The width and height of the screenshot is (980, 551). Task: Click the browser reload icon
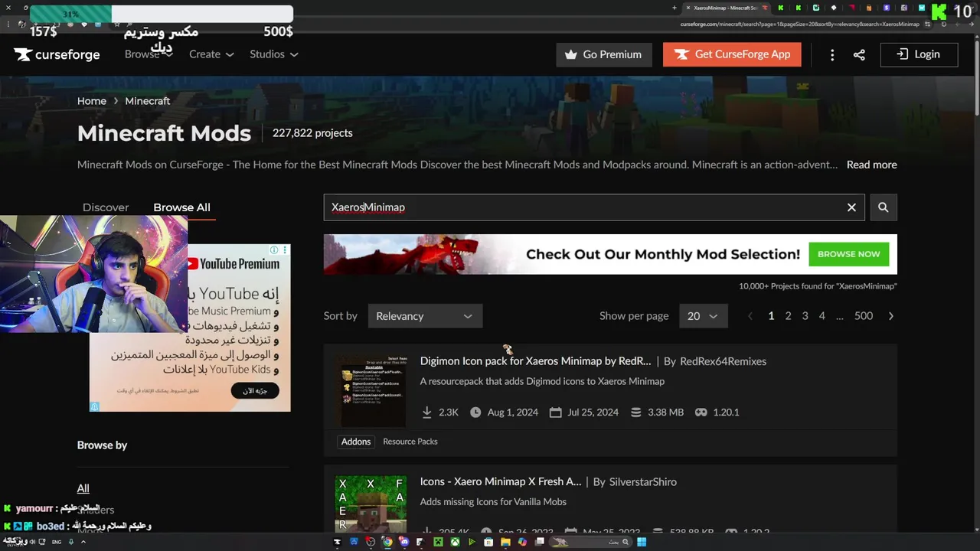click(944, 24)
